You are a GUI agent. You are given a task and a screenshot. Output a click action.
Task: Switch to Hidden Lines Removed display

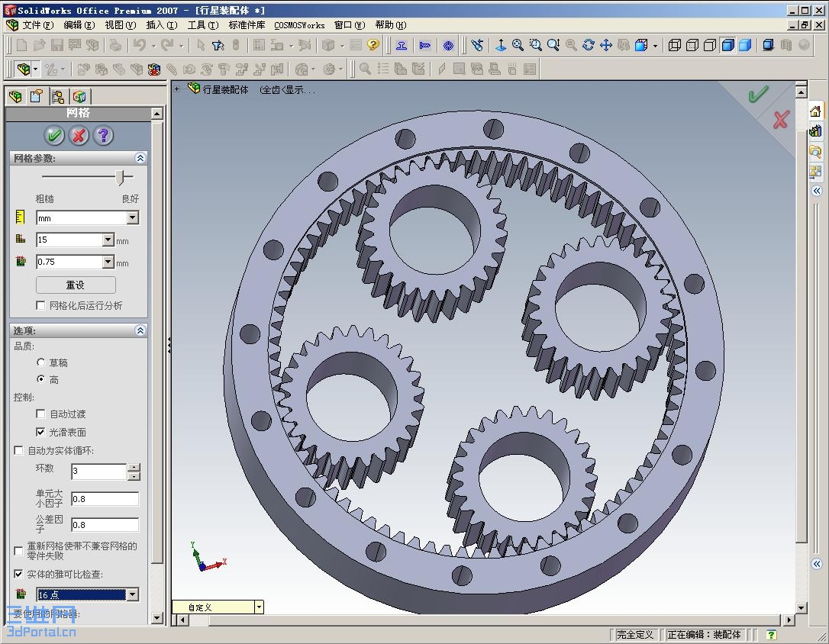(x=709, y=46)
